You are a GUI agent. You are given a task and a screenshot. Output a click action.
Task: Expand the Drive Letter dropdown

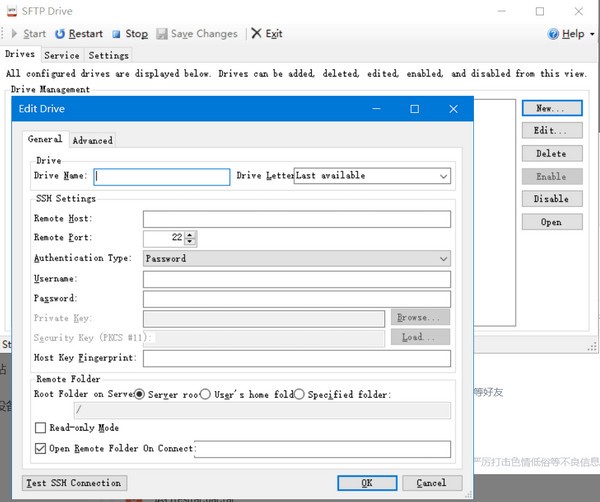[443, 176]
